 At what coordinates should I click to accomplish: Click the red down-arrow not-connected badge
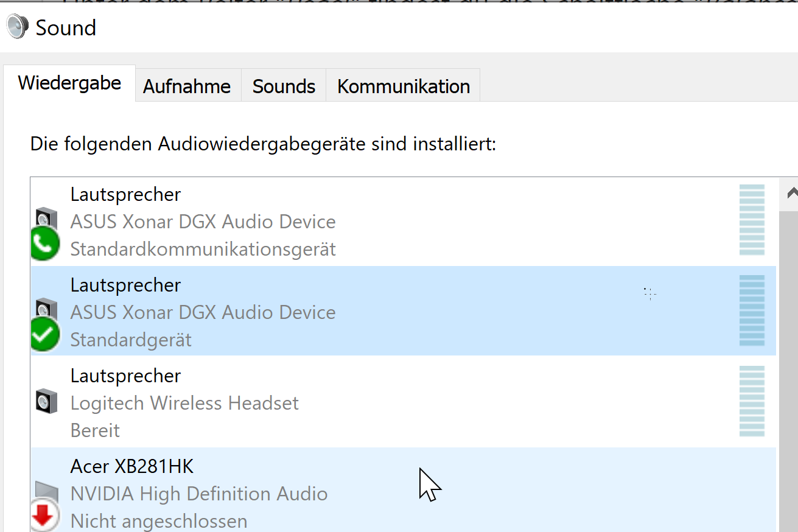[x=44, y=517]
